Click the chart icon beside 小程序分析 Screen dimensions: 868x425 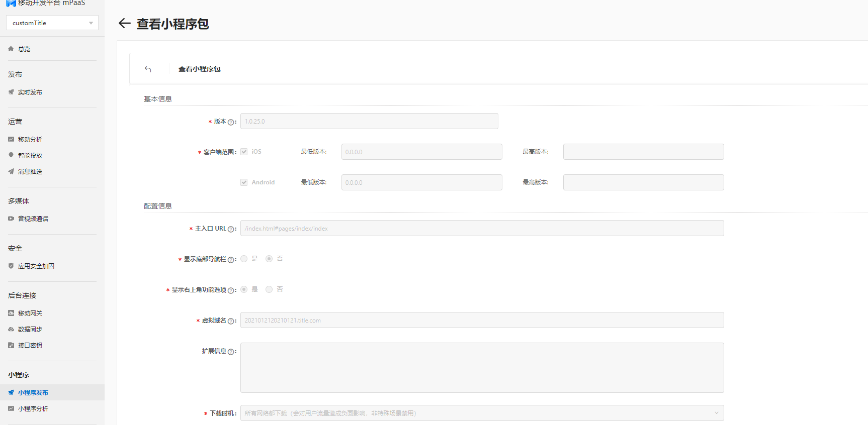(x=11, y=408)
